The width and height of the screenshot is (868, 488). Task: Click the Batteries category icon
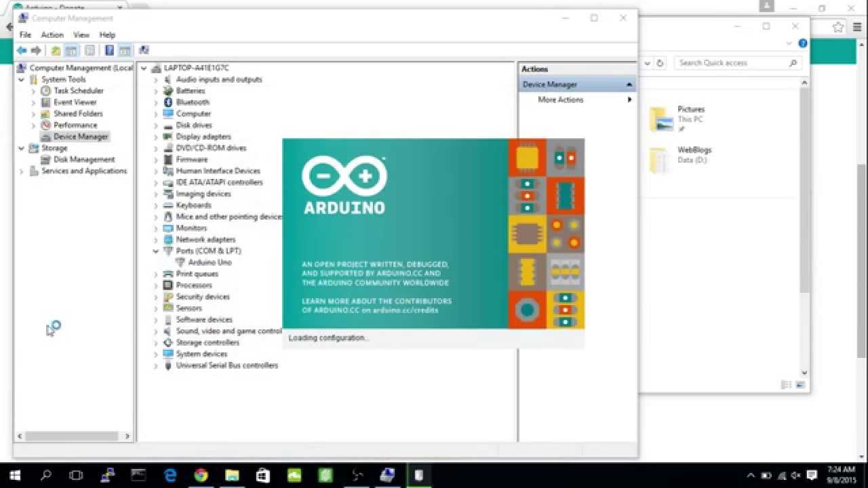click(168, 90)
